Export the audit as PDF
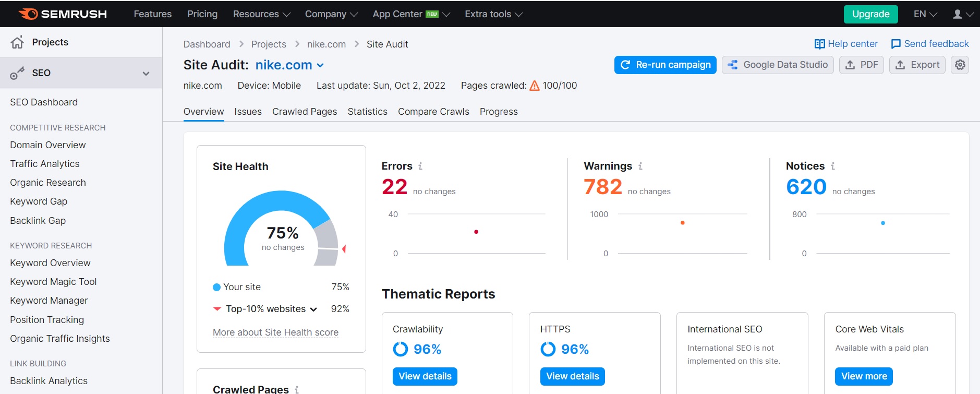Screen dimensions: 980x394 (861, 65)
